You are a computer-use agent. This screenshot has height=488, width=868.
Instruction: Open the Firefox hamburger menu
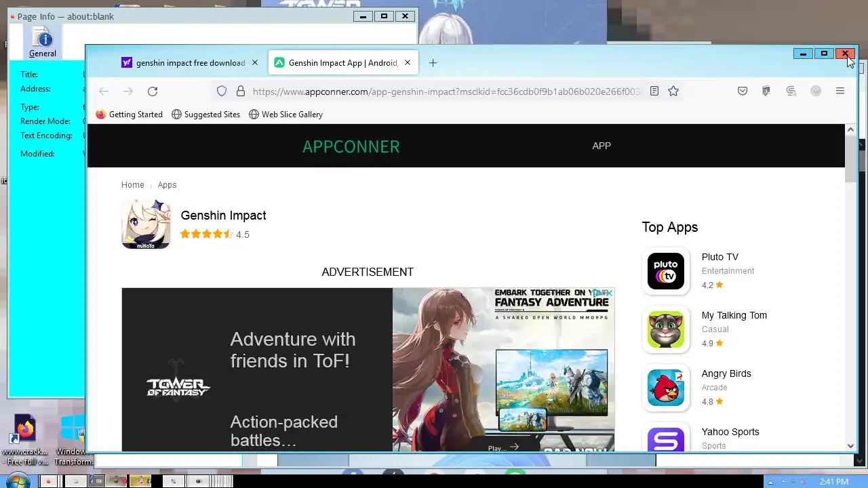[840, 91]
